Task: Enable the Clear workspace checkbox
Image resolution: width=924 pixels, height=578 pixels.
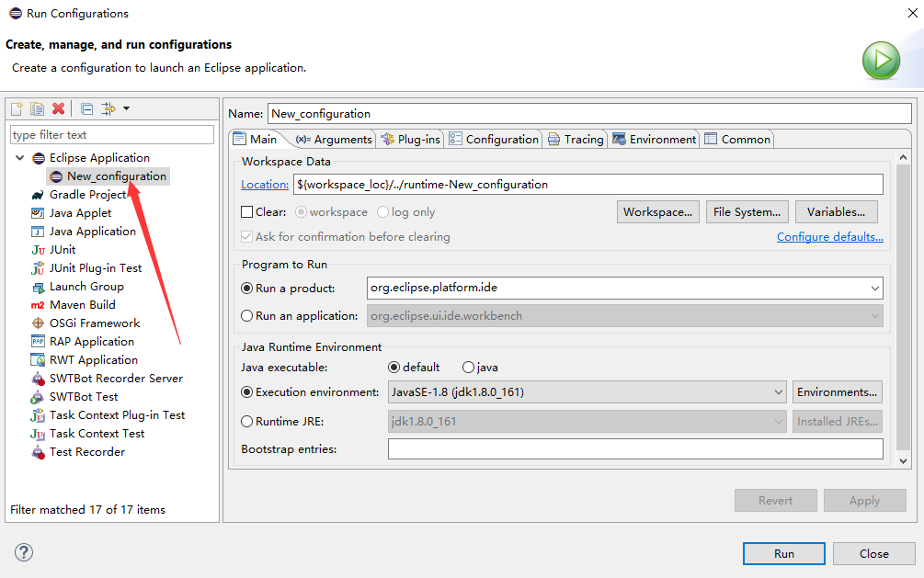Action: tap(247, 212)
